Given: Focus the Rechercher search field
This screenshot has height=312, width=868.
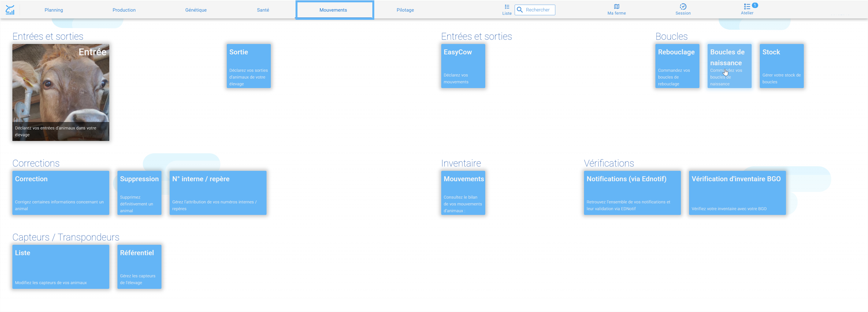Looking at the screenshot, I should [x=535, y=10].
